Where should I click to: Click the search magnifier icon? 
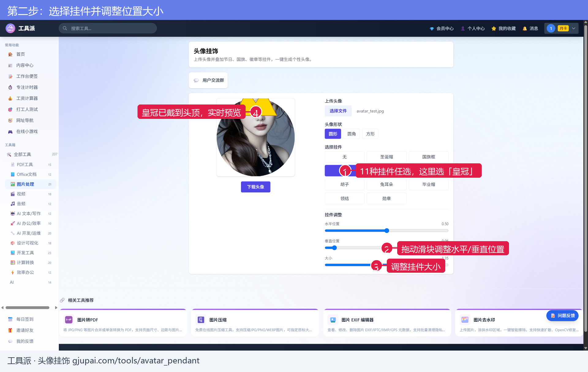click(65, 28)
